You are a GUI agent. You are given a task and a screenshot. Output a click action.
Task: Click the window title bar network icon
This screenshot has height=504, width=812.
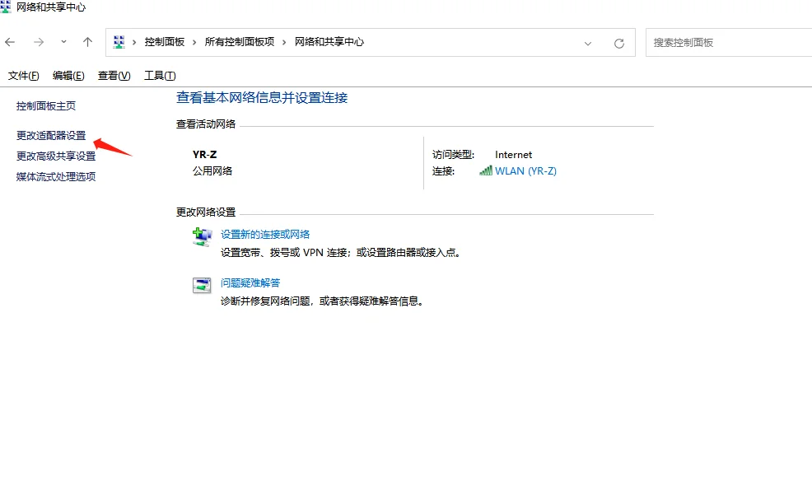[x=5, y=7]
